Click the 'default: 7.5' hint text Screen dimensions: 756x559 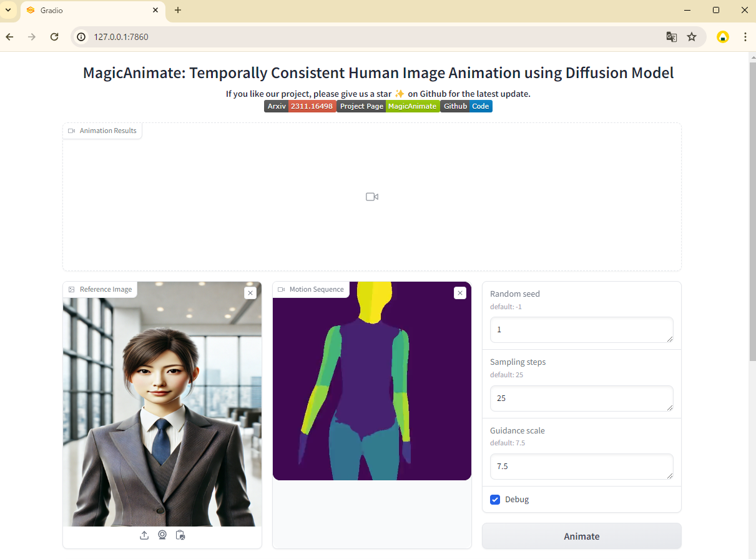pyautogui.click(x=508, y=443)
